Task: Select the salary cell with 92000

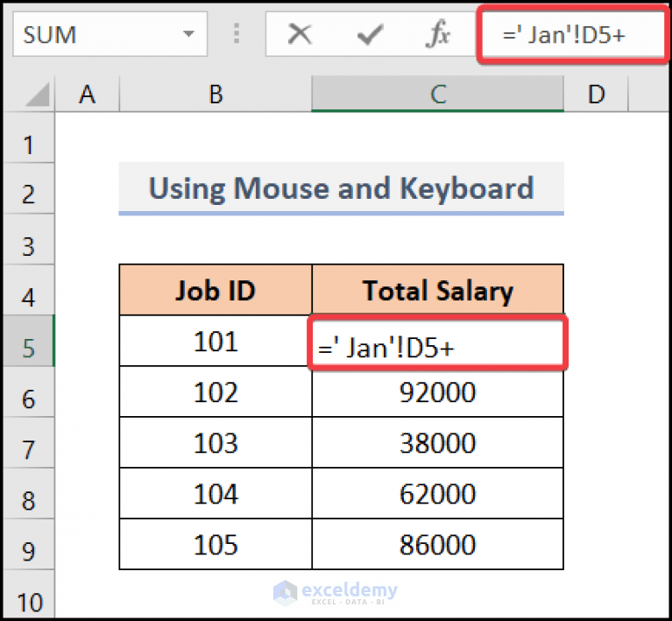Action: coord(437,392)
